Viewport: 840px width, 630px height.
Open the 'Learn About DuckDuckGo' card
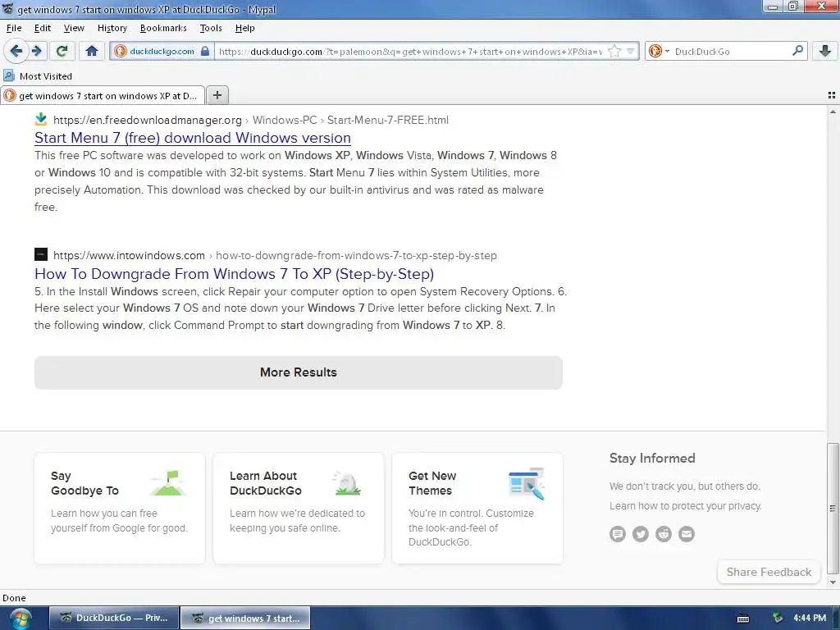coord(299,508)
